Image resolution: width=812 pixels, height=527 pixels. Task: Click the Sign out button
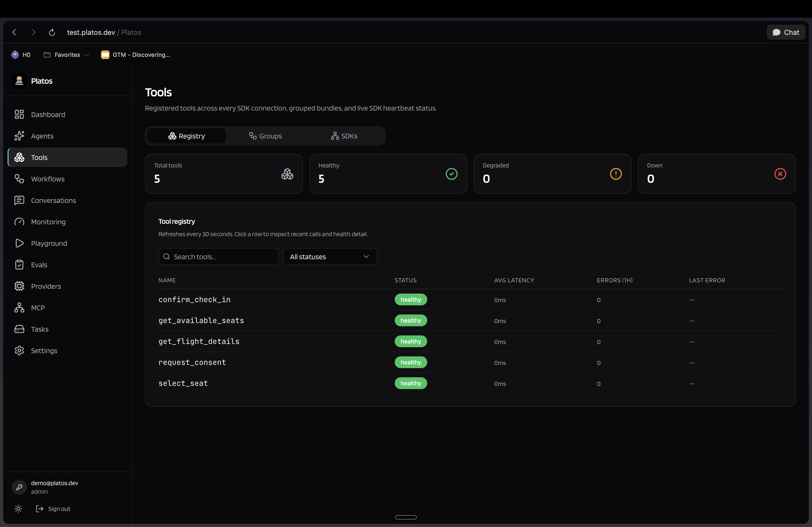click(x=53, y=508)
